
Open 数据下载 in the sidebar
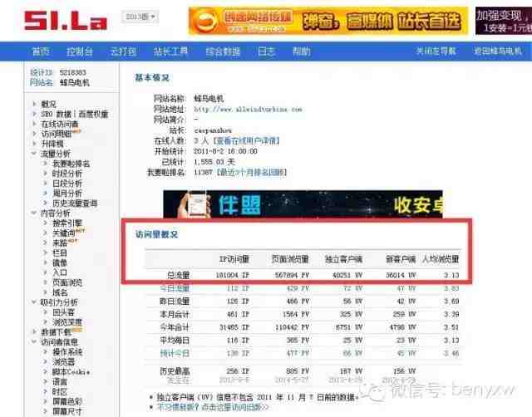point(57,332)
